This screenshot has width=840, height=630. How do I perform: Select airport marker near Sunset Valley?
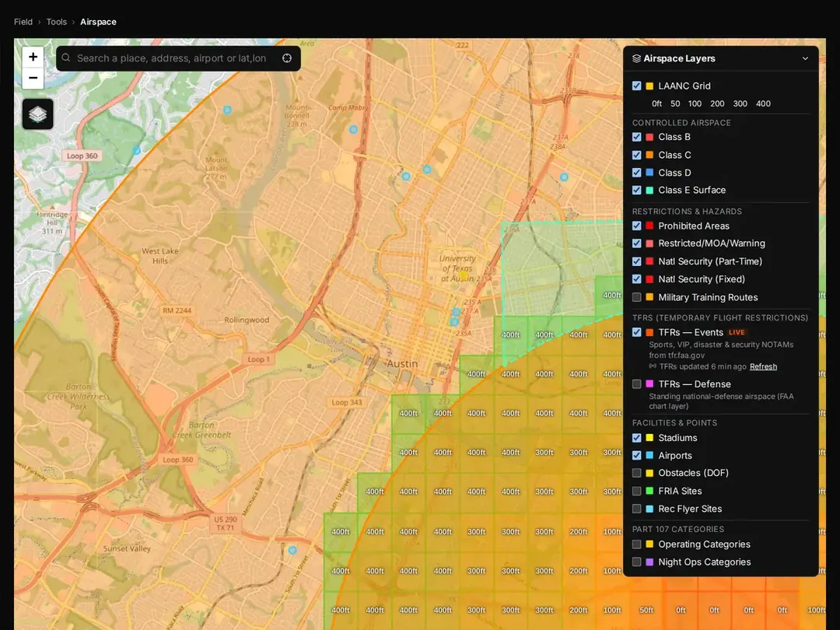(x=292, y=550)
